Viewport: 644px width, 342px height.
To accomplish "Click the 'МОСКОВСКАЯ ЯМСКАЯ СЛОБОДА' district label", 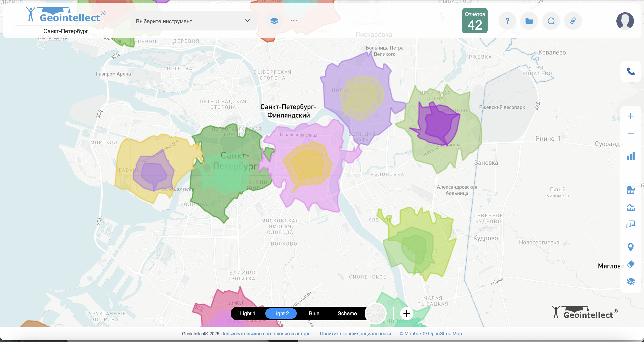I will (x=280, y=227).
